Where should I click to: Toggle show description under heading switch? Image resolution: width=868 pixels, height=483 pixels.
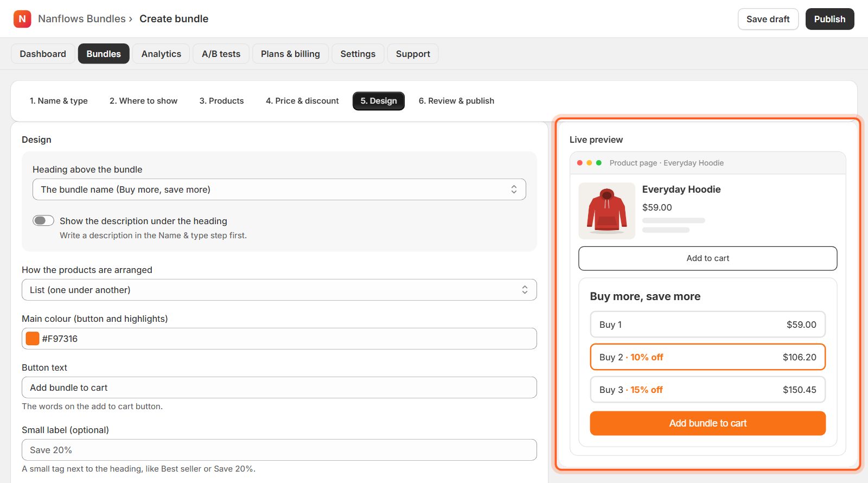pyautogui.click(x=43, y=220)
